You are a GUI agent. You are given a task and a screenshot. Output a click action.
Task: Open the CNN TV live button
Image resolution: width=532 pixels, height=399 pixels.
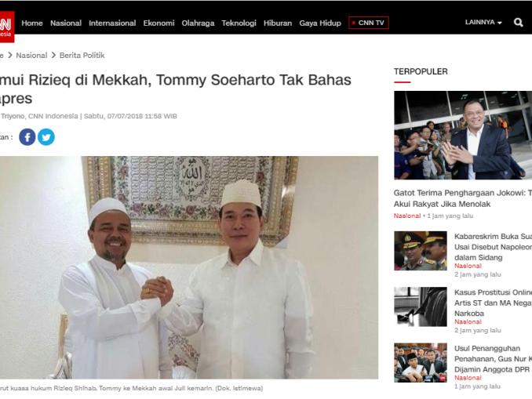click(x=369, y=23)
